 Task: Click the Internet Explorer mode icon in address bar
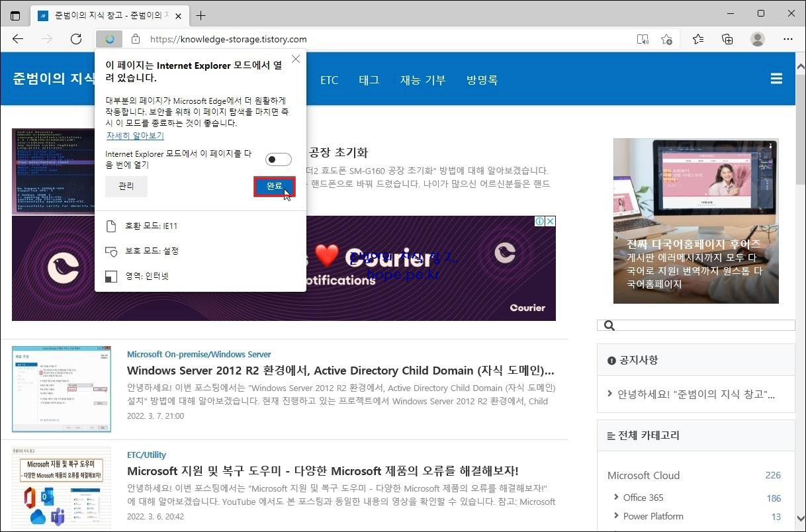110,39
